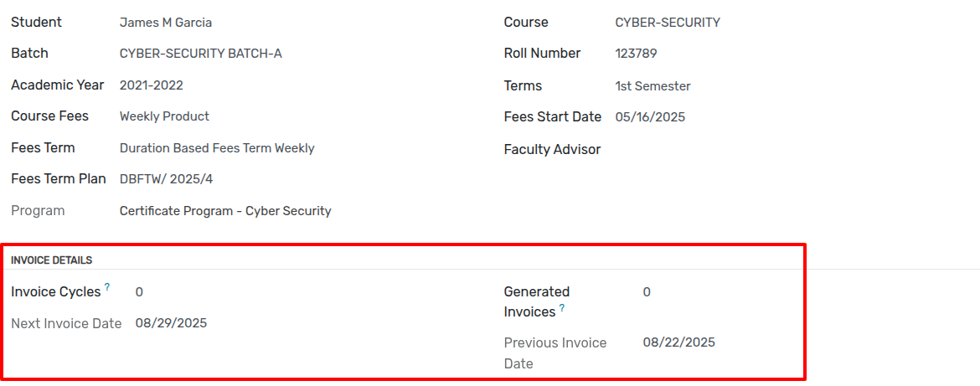
Task: Open Fees Term Plan DBFTW/ 2025/4
Action: point(166,180)
